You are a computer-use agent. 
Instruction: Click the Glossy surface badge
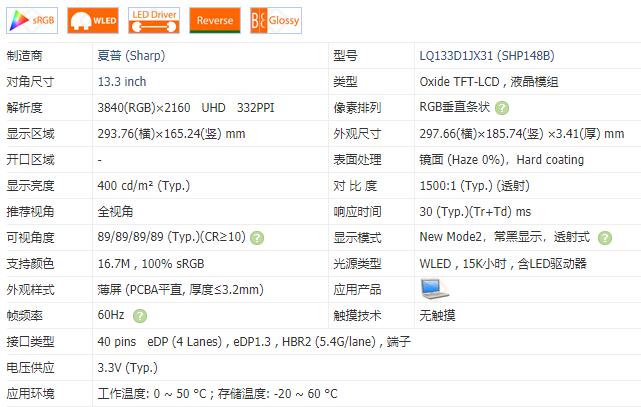[276, 20]
